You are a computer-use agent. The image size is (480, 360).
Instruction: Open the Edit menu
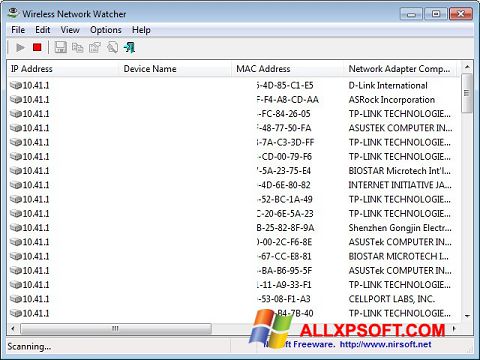(x=43, y=30)
